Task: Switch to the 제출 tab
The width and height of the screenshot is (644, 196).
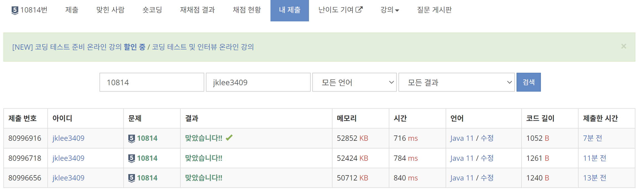Action: click(x=72, y=10)
